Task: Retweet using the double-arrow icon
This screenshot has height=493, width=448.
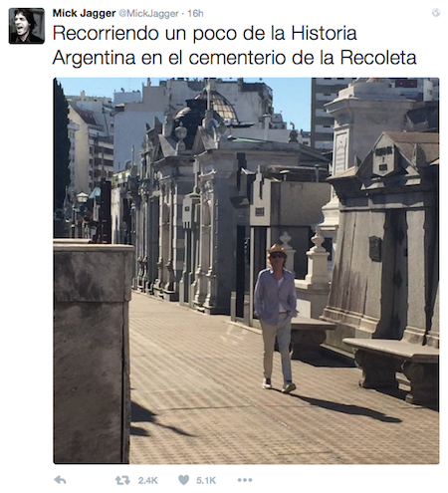Action: click(122, 480)
